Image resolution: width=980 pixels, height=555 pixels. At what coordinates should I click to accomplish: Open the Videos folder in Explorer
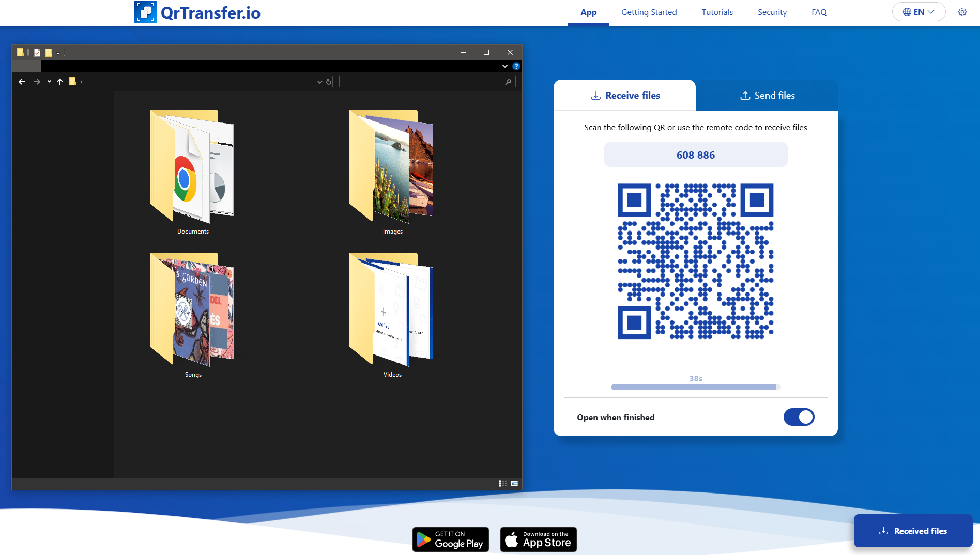click(x=392, y=315)
